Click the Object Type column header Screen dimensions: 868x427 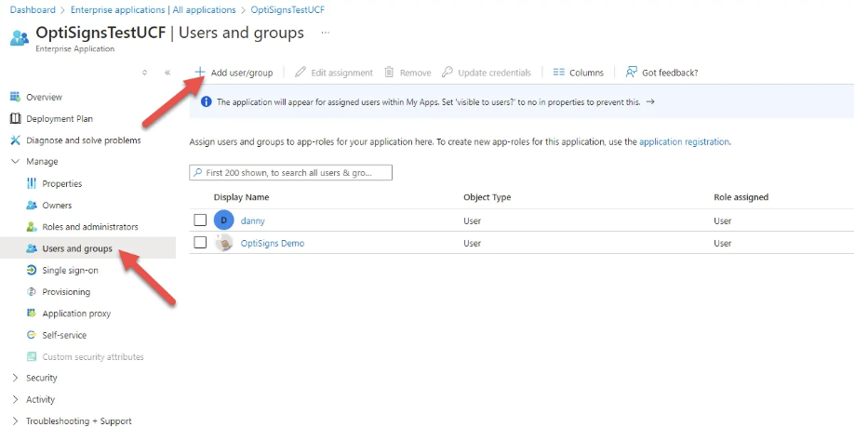click(x=487, y=197)
